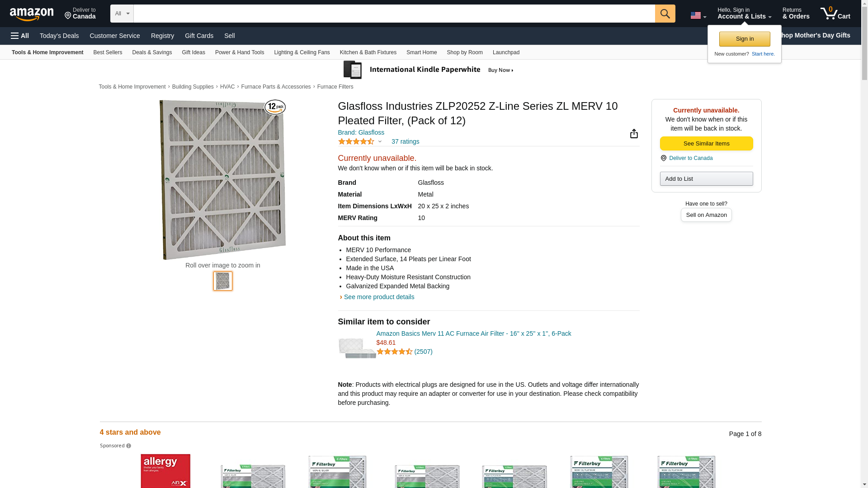Open the All hamburger menu
The height and width of the screenshot is (488, 868).
click(x=20, y=36)
